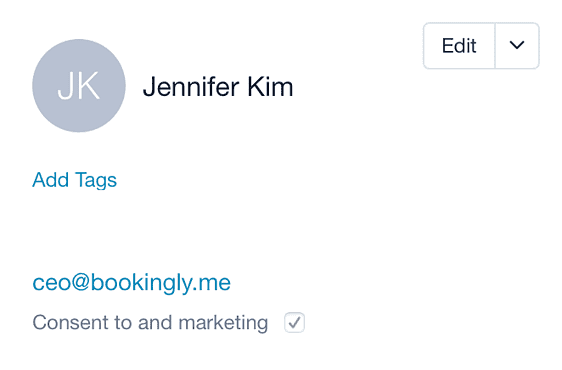562x370 pixels.
Task: Click the Edit button
Action: click(459, 46)
